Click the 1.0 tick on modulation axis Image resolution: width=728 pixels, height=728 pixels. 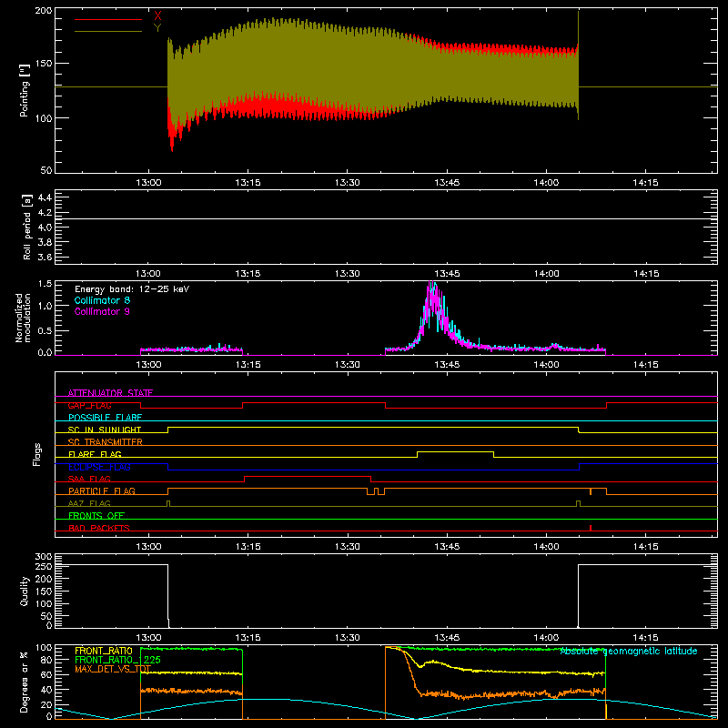pos(45,306)
